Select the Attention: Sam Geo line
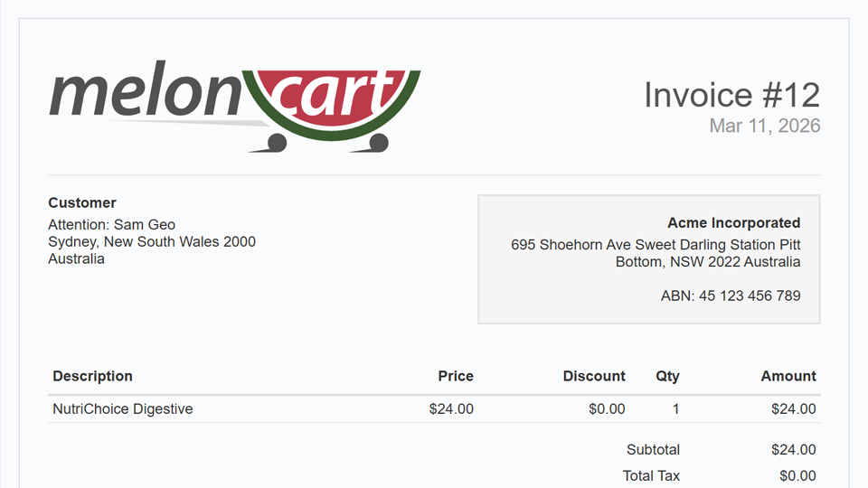Viewport: 868px width, 488px height. tap(111, 225)
